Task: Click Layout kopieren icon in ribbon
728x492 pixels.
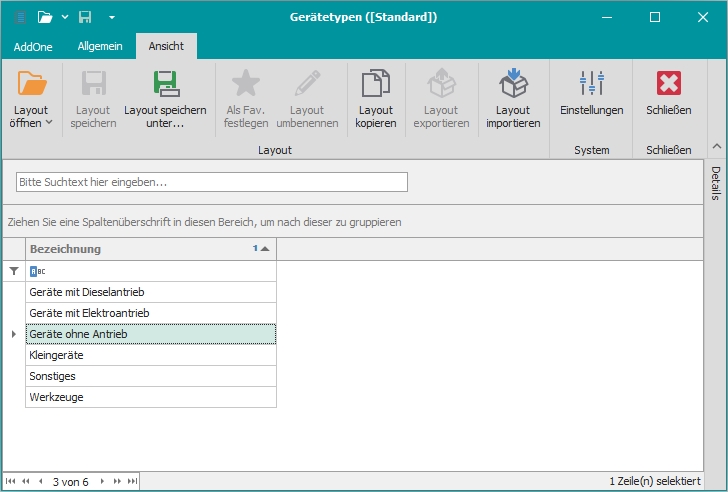Action: [x=375, y=84]
